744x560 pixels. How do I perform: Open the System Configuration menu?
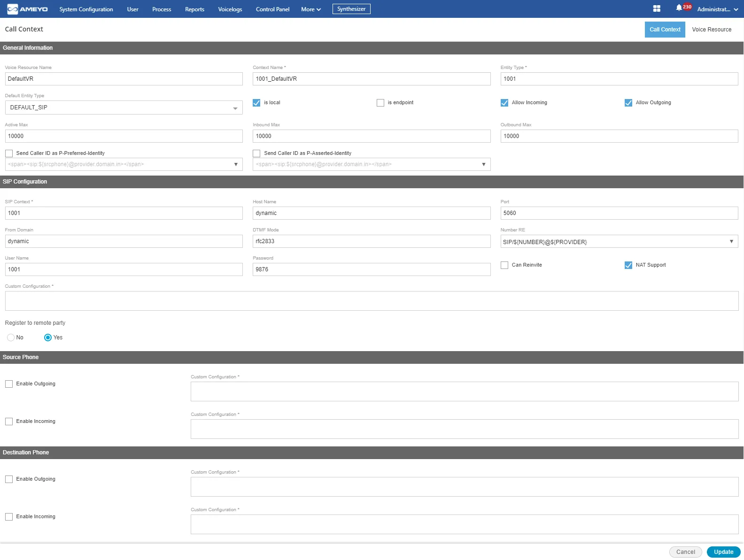(86, 9)
